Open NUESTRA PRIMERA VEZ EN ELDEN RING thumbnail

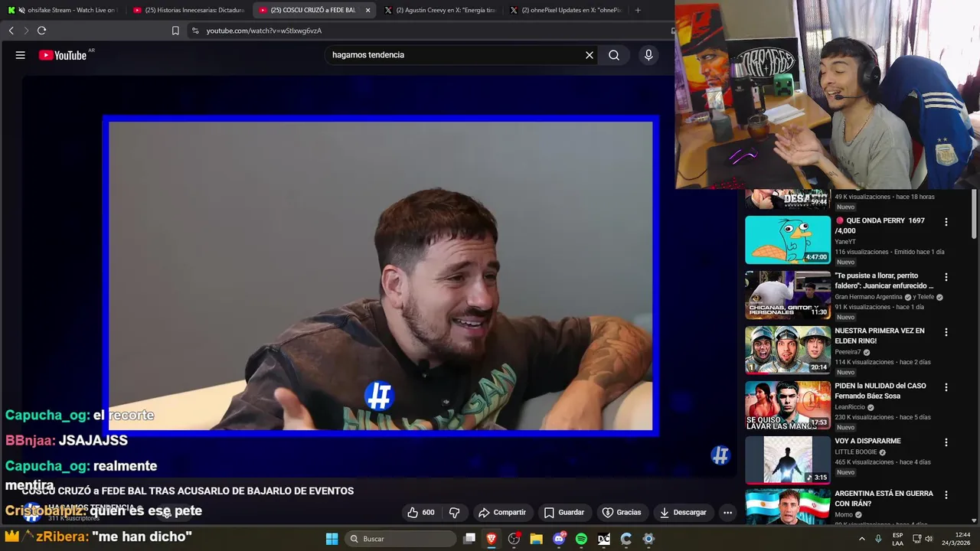pos(788,350)
